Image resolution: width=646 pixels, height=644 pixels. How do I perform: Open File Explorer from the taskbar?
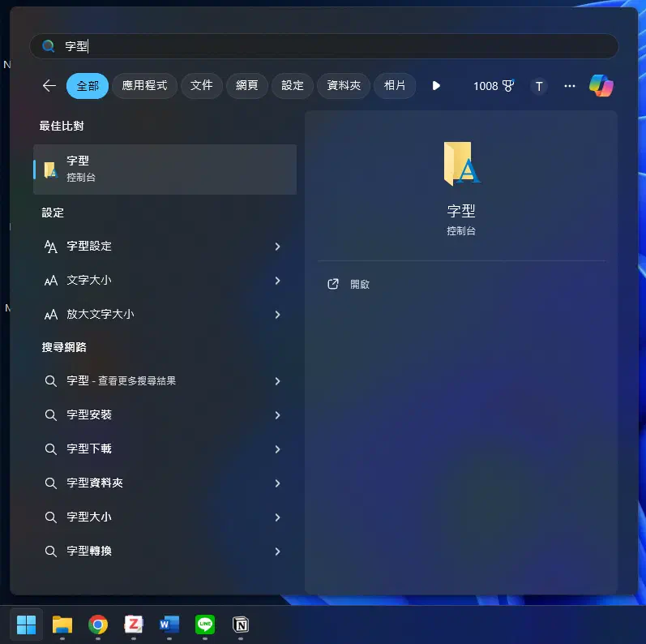(62, 625)
